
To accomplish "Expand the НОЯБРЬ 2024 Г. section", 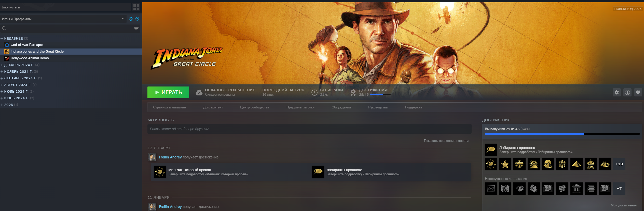I will point(2,72).
